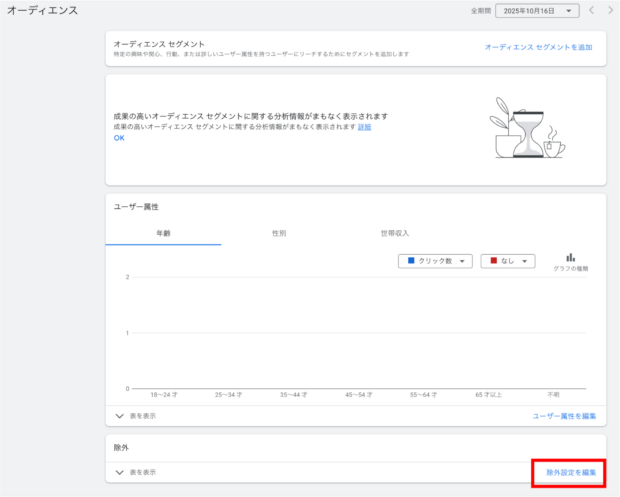This screenshot has height=497, width=620.
Task: Click the 不明 axis label
Action: 553,395
